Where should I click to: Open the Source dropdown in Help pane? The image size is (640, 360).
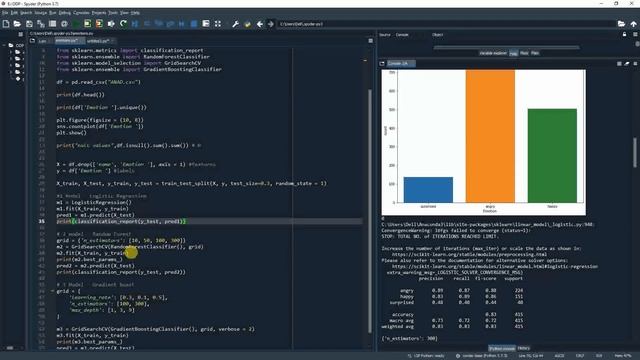click(402, 35)
